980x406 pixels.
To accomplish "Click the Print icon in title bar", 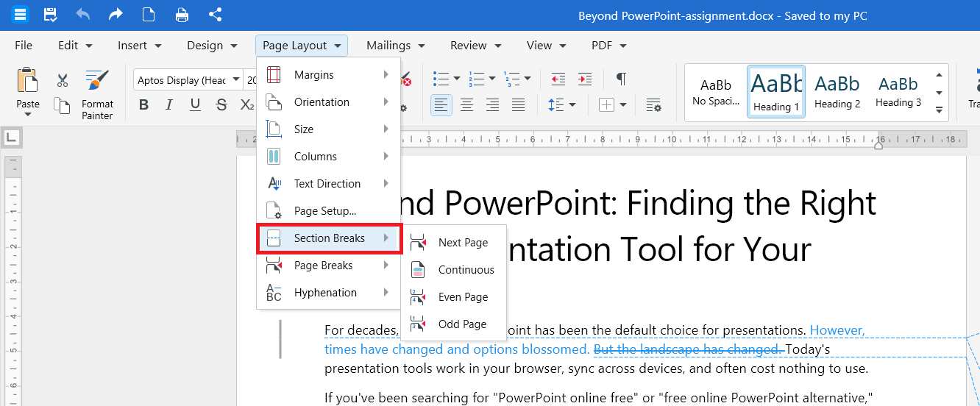I will [182, 15].
